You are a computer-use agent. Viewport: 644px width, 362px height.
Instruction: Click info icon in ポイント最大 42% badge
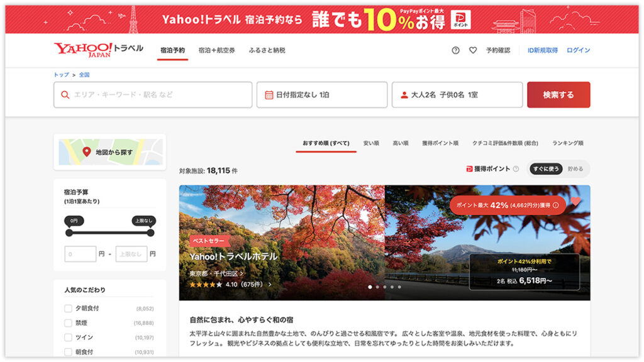pyautogui.click(x=555, y=206)
